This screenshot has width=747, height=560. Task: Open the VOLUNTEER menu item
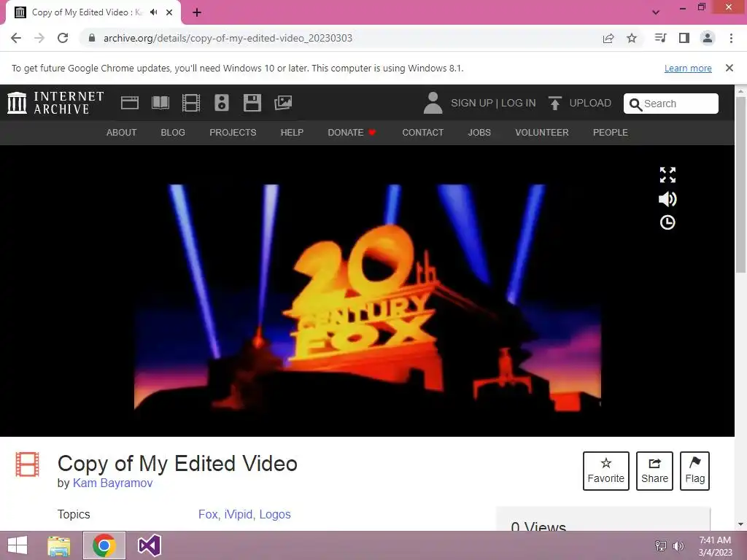click(542, 133)
